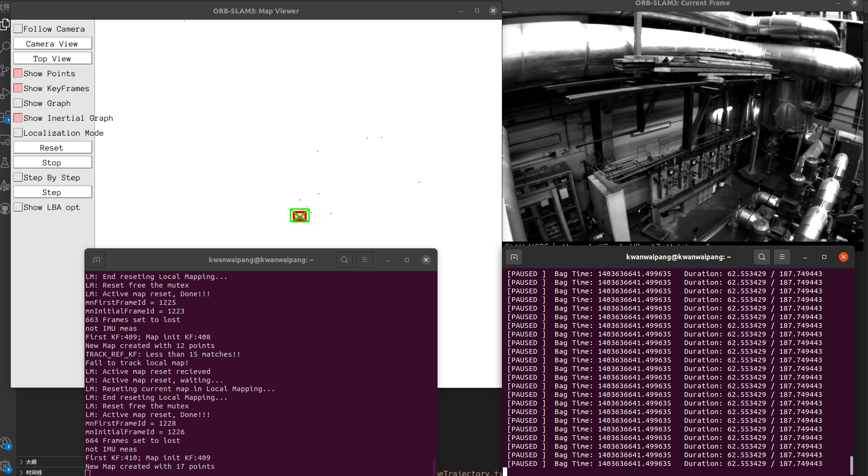Enable the Follow Camera checkbox
Viewport: 868px width, 476px height.
tap(18, 29)
